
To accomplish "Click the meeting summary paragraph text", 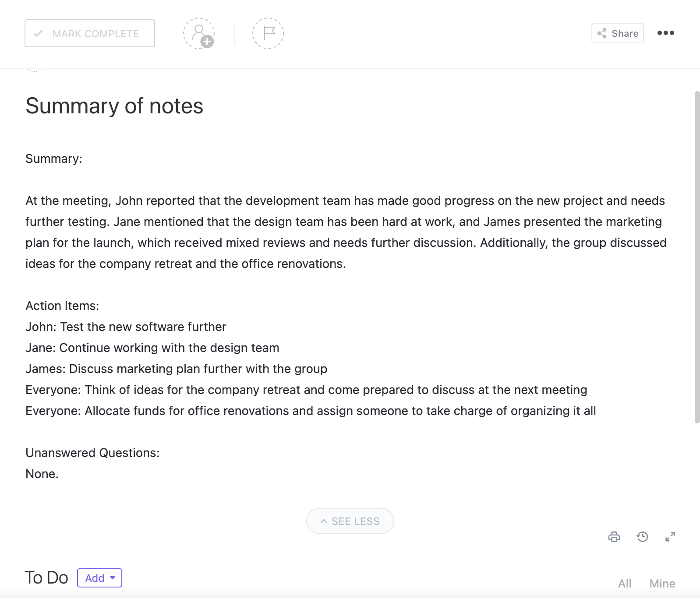I will click(x=346, y=232).
